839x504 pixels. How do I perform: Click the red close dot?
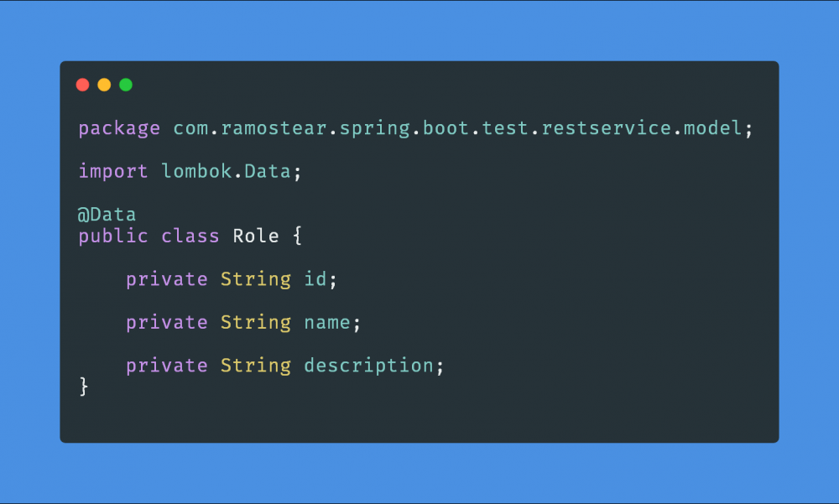click(x=82, y=85)
